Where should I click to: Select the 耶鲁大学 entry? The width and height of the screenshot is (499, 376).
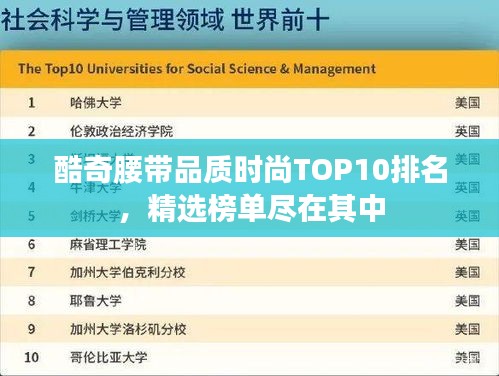[x=96, y=301]
